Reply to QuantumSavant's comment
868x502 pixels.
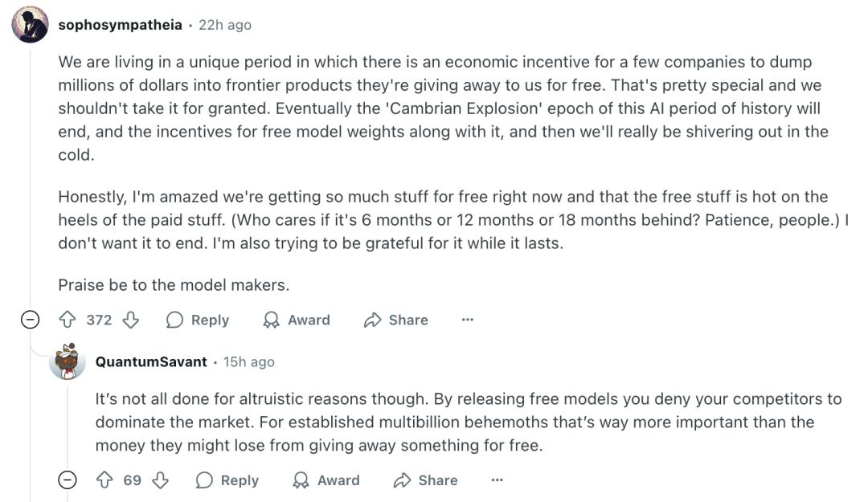pyautogui.click(x=227, y=480)
